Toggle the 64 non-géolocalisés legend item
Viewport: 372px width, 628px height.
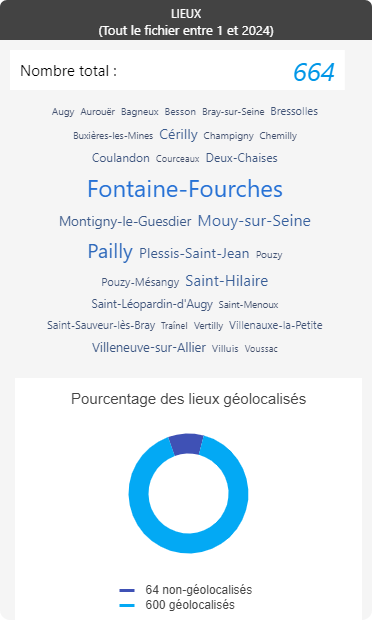tap(186, 590)
